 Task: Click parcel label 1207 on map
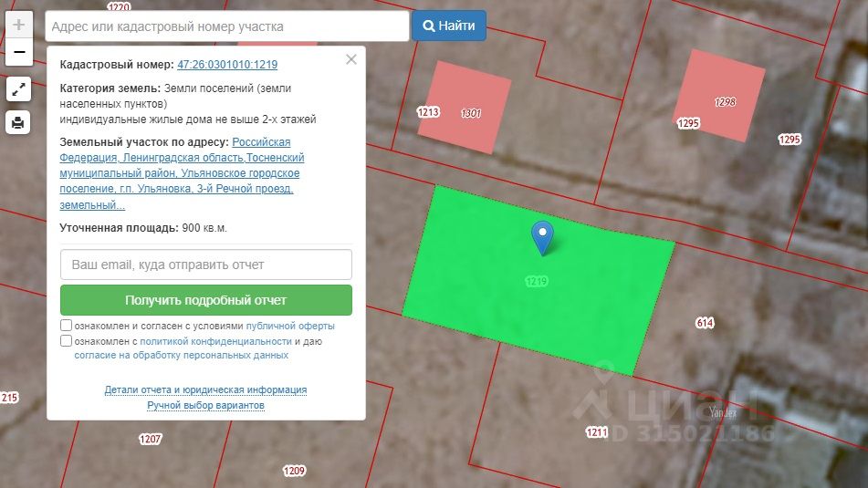tap(150, 440)
